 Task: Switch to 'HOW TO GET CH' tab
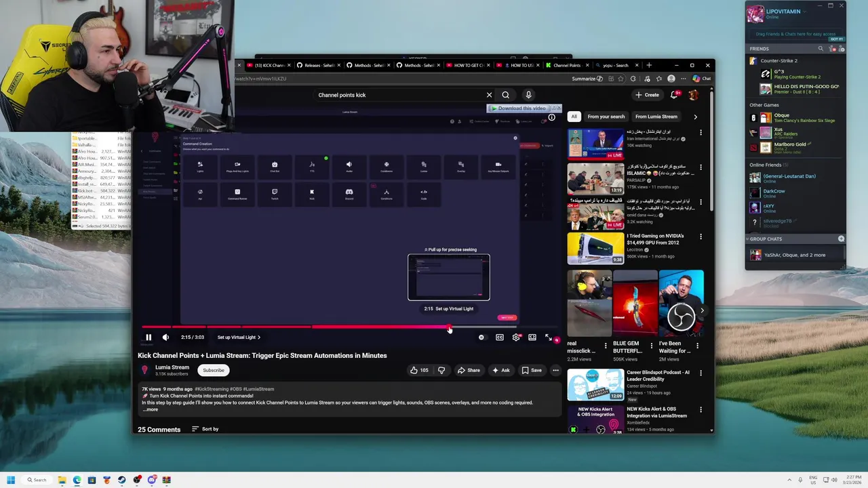pyautogui.click(x=468, y=66)
